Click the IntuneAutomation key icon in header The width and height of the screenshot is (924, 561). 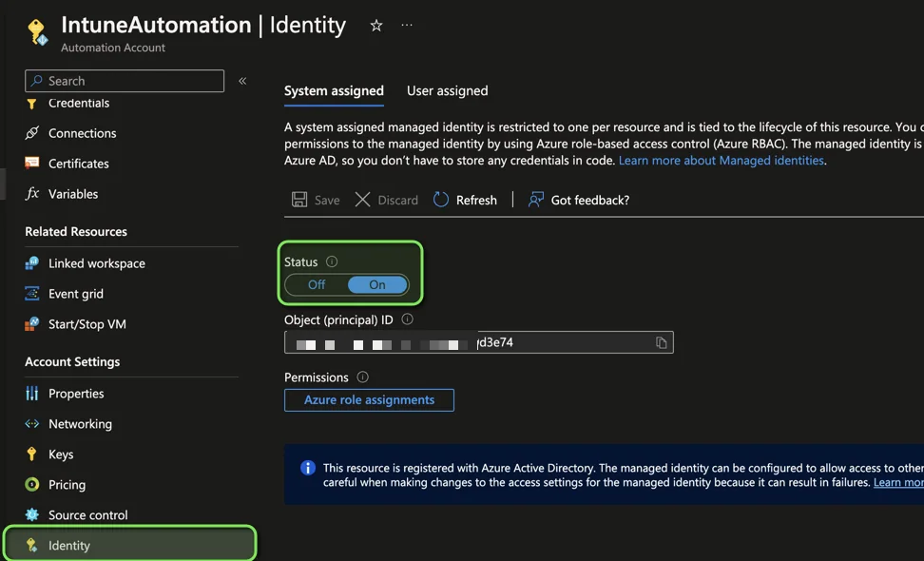click(x=37, y=31)
